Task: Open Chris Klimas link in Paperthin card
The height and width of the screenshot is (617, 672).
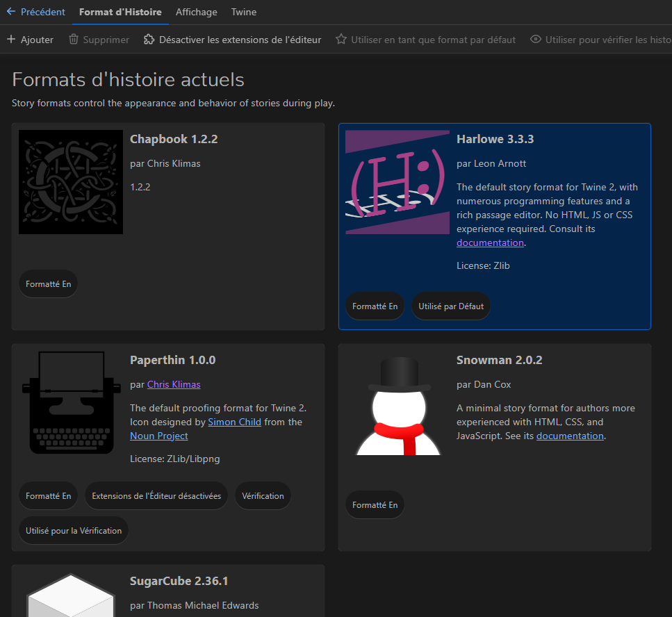Action: [x=174, y=384]
